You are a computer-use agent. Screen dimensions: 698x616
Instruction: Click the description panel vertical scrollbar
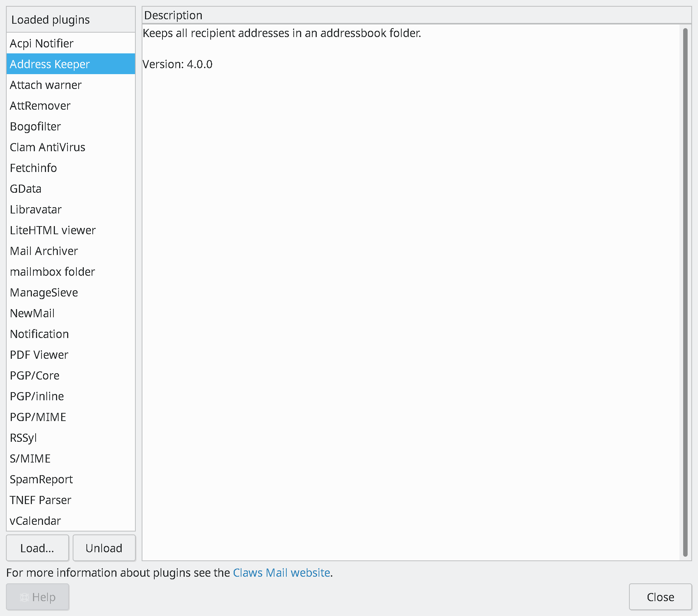point(685,292)
